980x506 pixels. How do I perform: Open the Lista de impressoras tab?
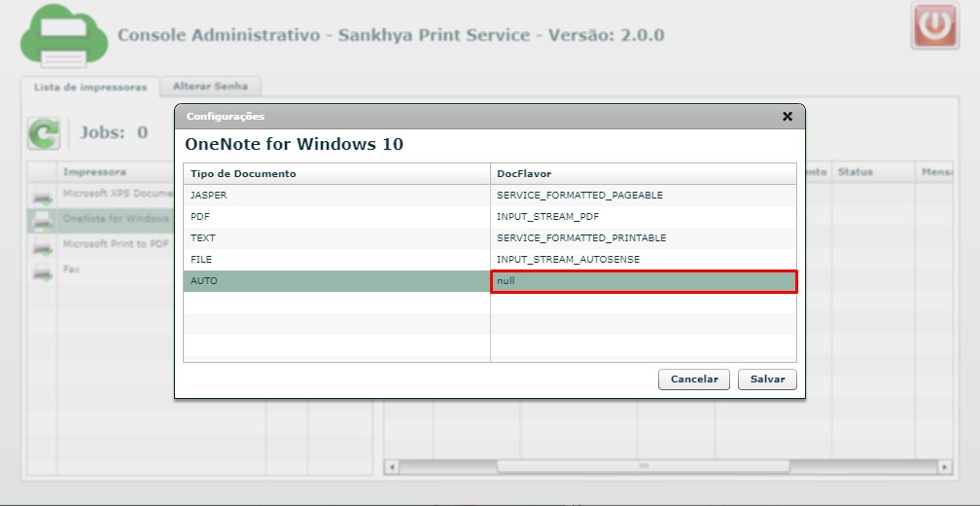click(x=90, y=87)
